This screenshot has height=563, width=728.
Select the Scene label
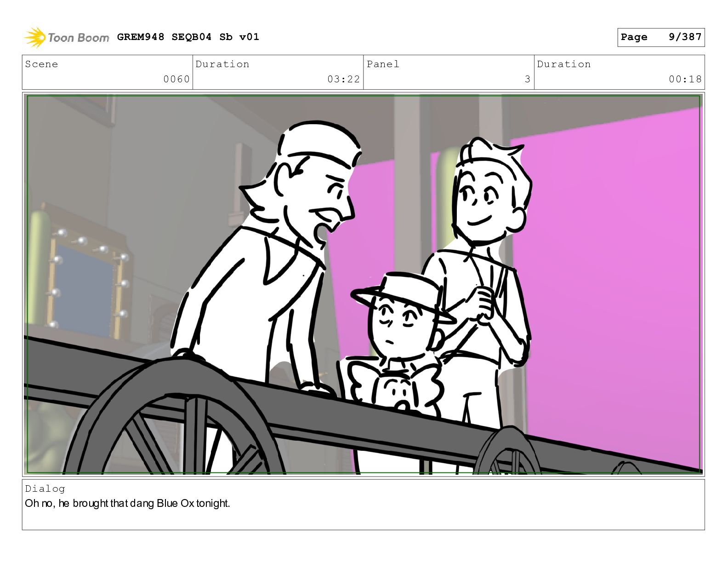tap(41, 64)
